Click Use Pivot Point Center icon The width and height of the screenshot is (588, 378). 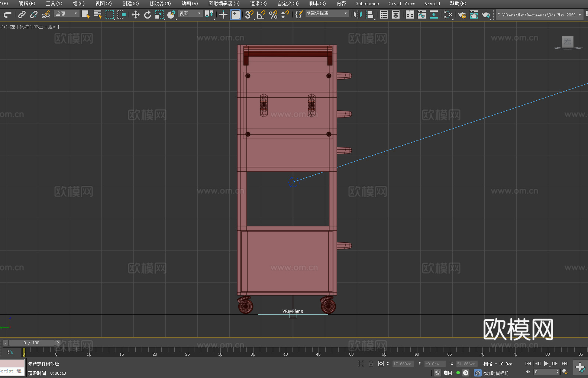coord(209,14)
